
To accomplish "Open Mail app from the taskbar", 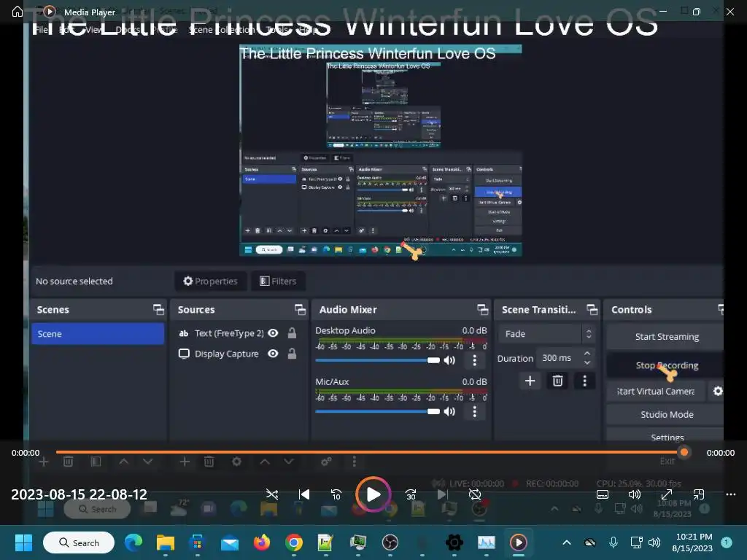I will pyautogui.click(x=230, y=542).
